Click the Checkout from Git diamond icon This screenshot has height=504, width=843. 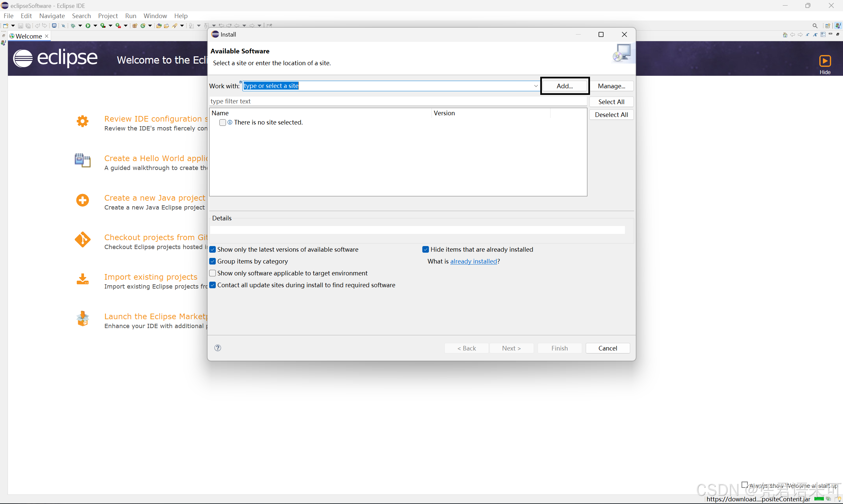click(x=83, y=239)
